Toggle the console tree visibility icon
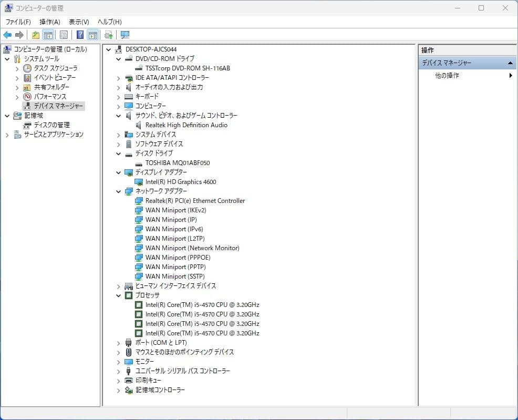Viewport: 518px width, 420px height. [47, 35]
